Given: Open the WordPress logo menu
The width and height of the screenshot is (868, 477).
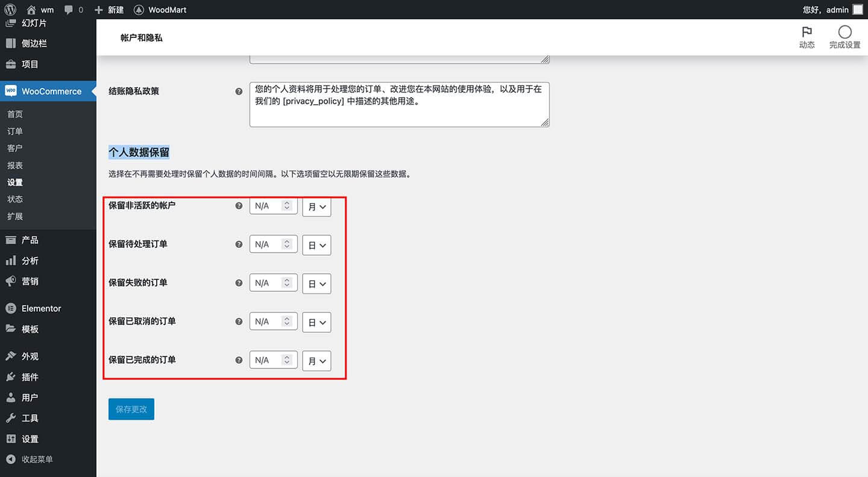Looking at the screenshot, I should coord(10,10).
